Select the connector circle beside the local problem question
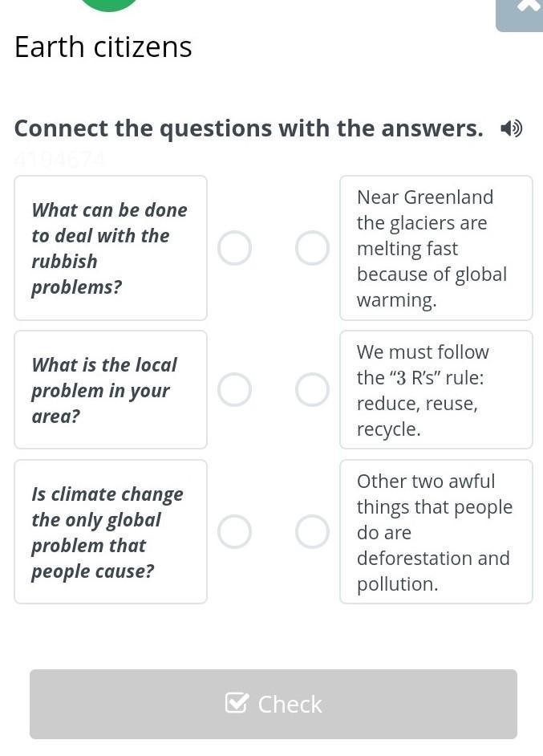The height and width of the screenshot is (756, 543). pyautogui.click(x=235, y=390)
